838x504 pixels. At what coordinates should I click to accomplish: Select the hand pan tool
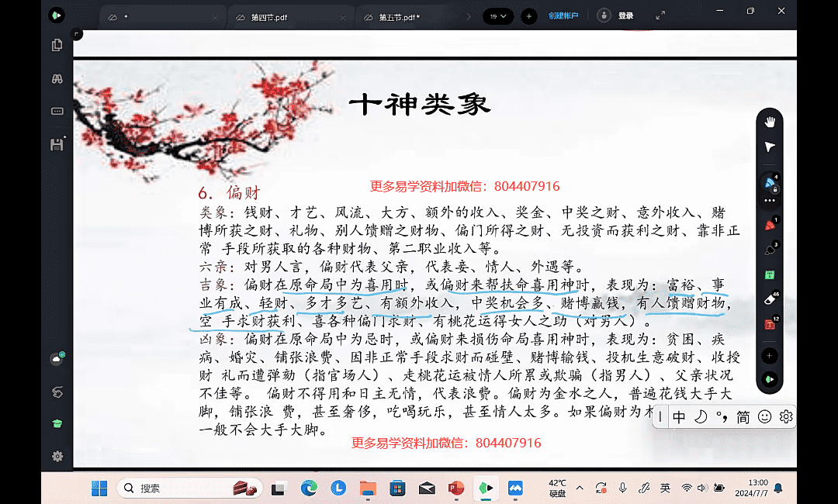click(x=770, y=122)
